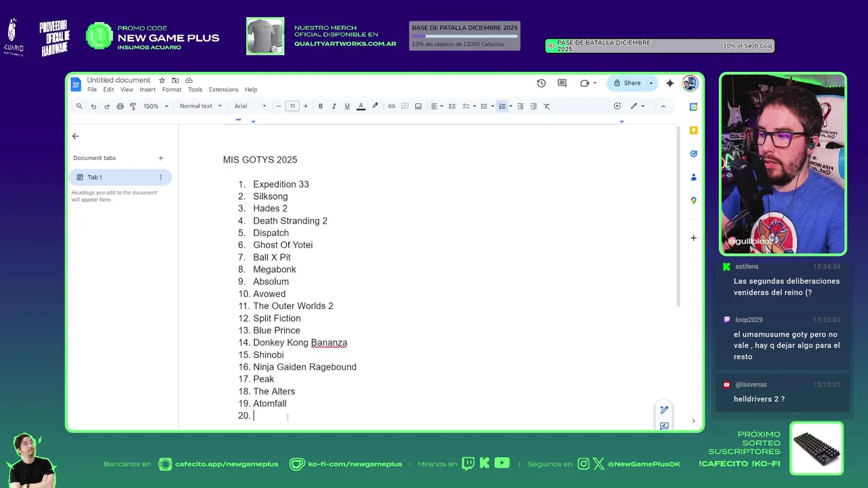Open the Google account avatar
Screen dimensions: 868x488
coord(690,83)
